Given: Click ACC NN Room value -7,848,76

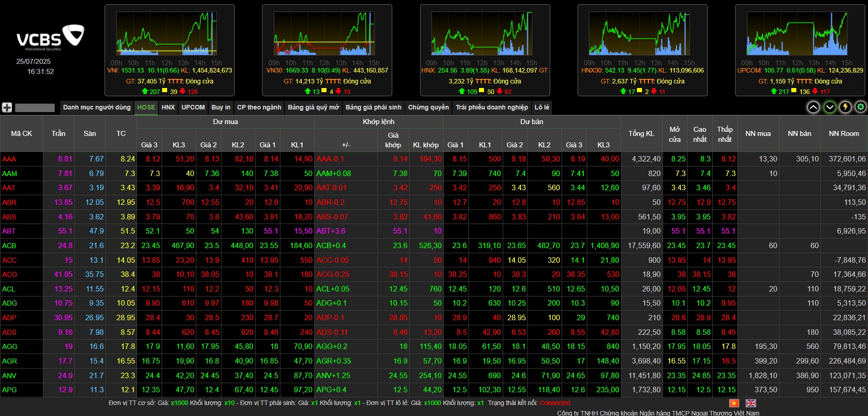Looking at the screenshot, I should click(x=850, y=260).
